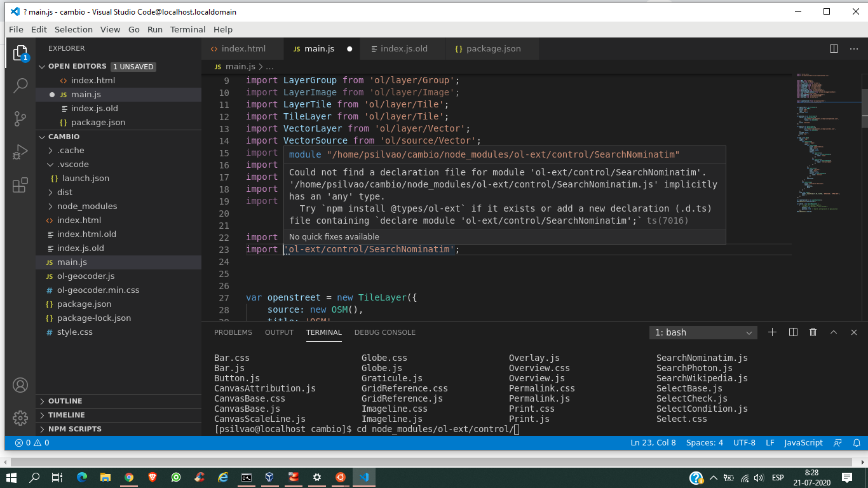
Task: Open the Search view in the activity bar
Action: 21,85
